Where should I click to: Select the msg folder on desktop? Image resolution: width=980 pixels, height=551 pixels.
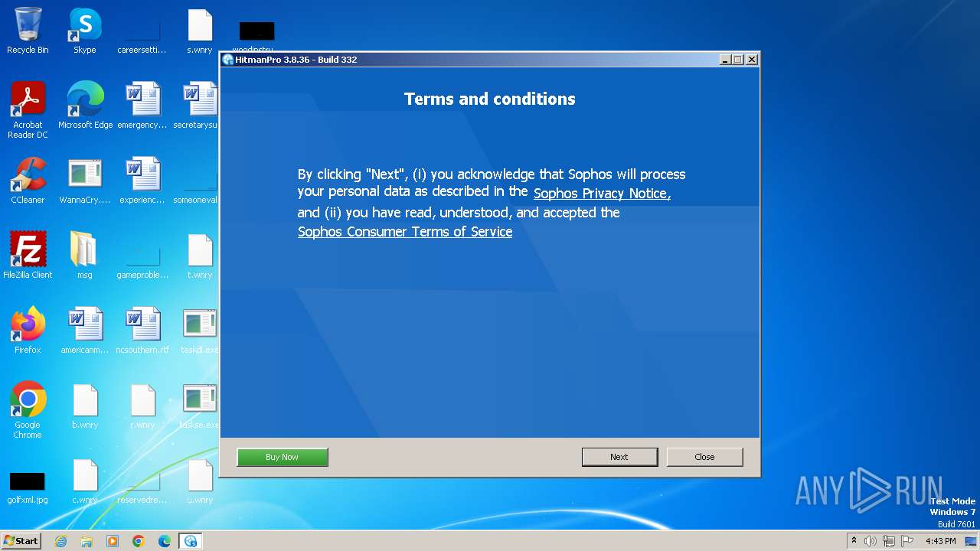point(85,256)
